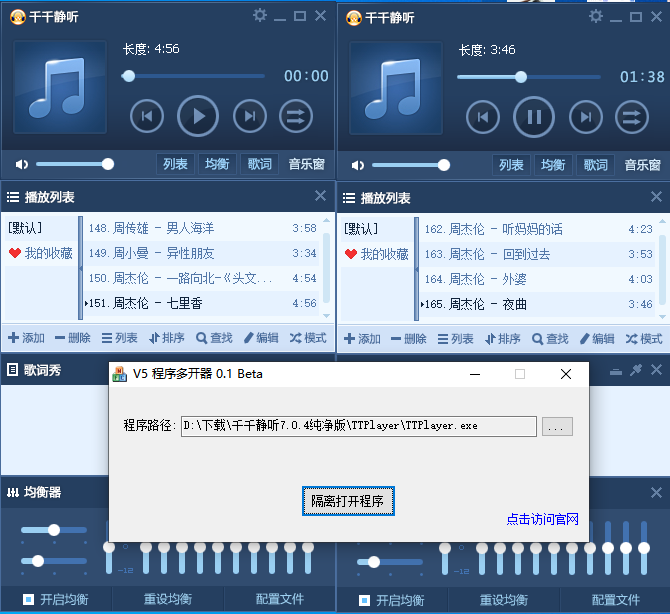Click the left player's seek bar handle
The image size is (670, 614).
(x=128, y=76)
